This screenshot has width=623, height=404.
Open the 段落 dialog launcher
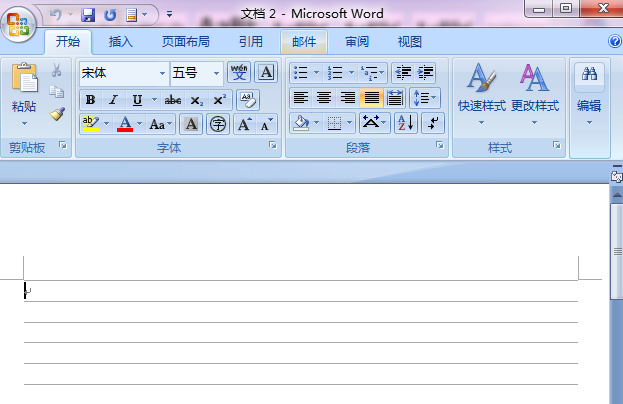tap(439, 145)
